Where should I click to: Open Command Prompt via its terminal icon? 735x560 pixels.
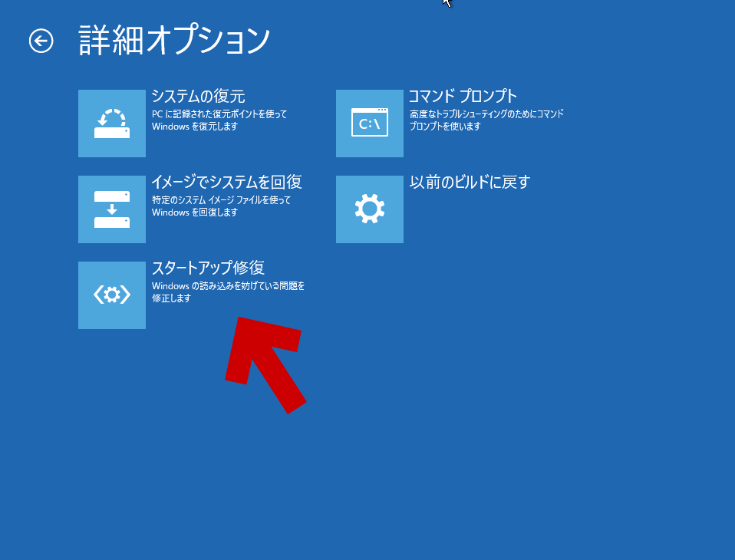[x=369, y=123]
